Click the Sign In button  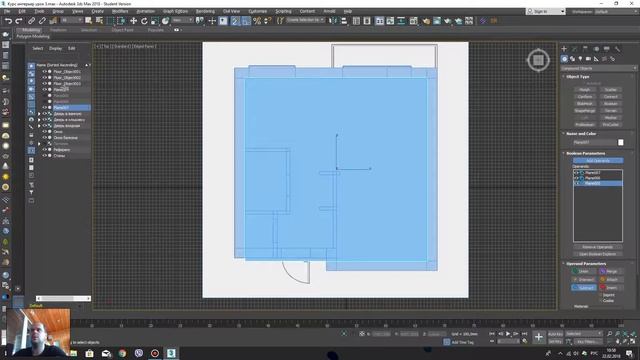tap(546, 11)
